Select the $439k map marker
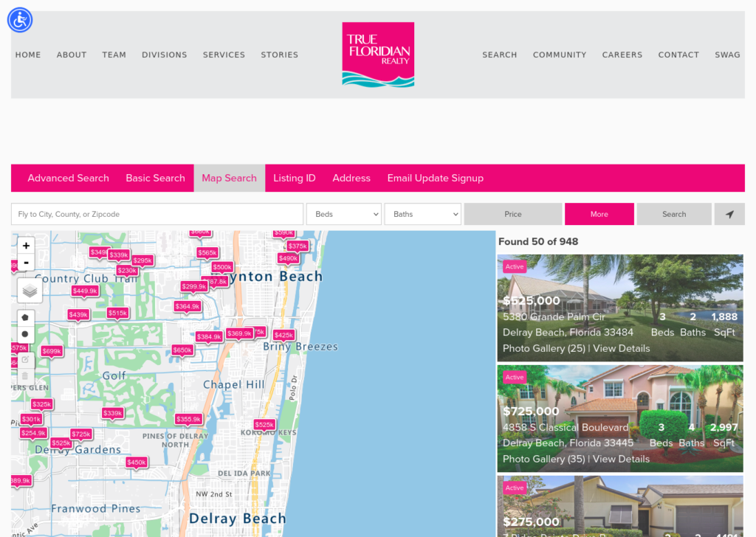The image size is (756, 537). pos(78,315)
